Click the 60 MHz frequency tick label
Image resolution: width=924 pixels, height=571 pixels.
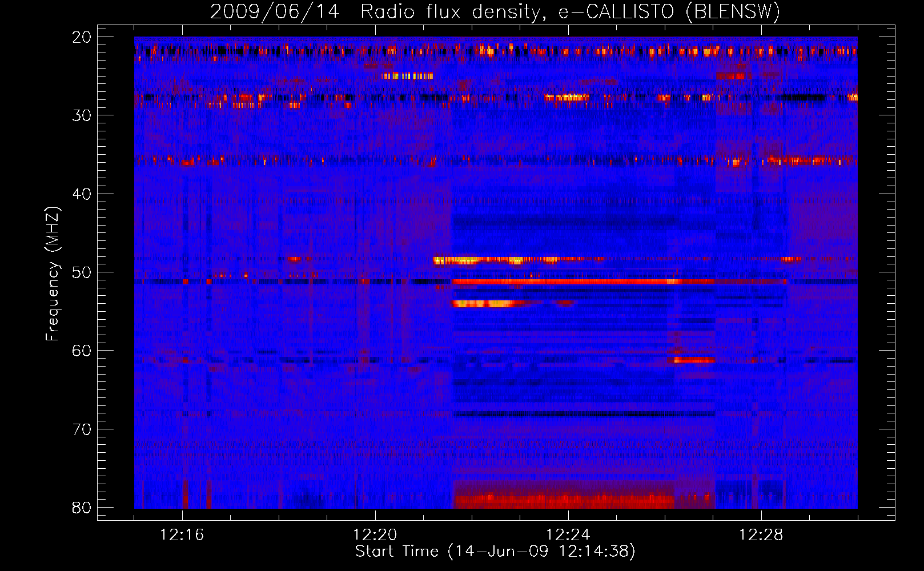[x=82, y=351]
